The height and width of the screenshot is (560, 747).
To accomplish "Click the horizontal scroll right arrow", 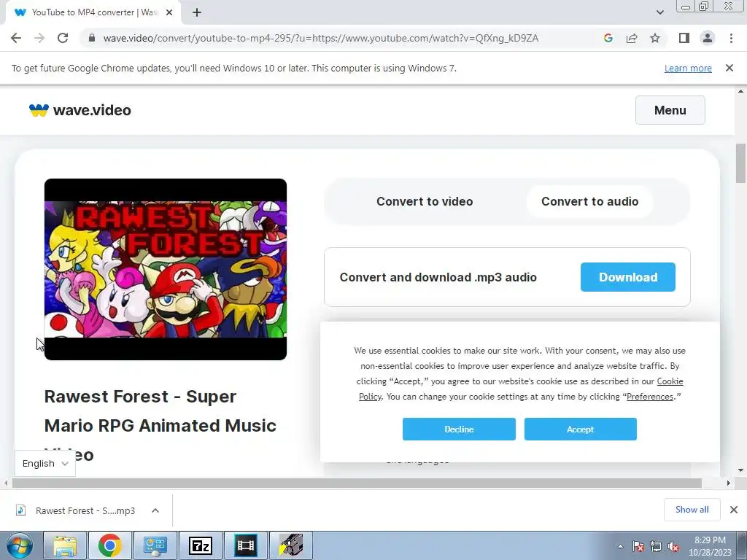I will coord(729,483).
